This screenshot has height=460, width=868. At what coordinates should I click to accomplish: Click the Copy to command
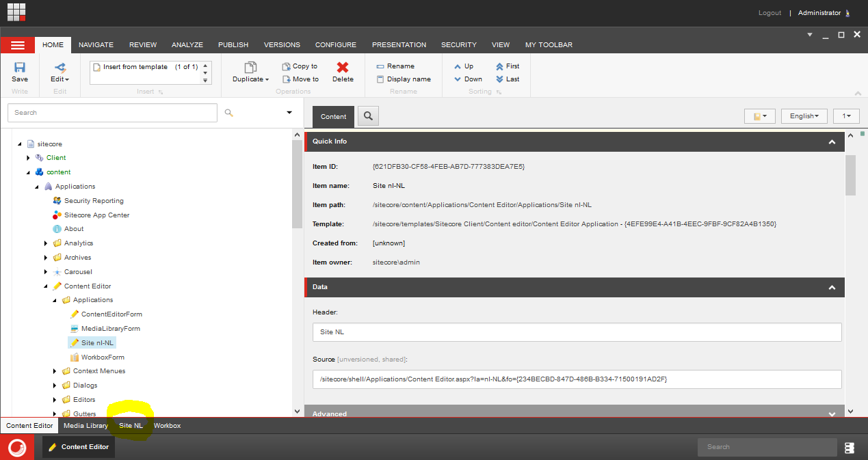coord(300,66)
